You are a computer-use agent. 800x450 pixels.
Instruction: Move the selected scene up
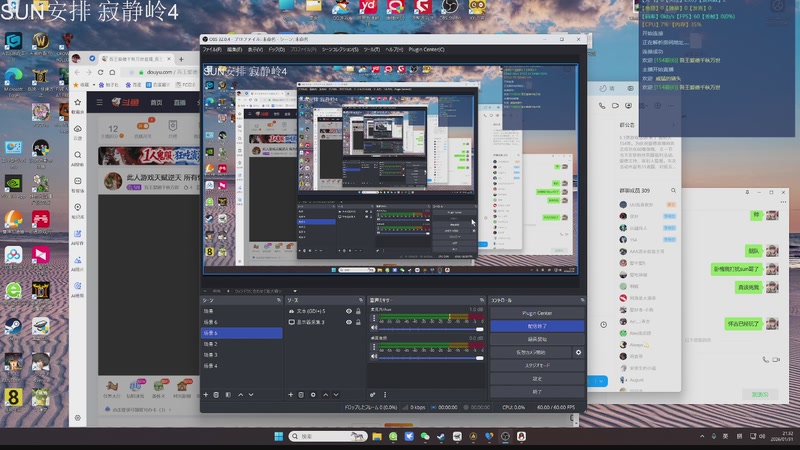(240, 395)
